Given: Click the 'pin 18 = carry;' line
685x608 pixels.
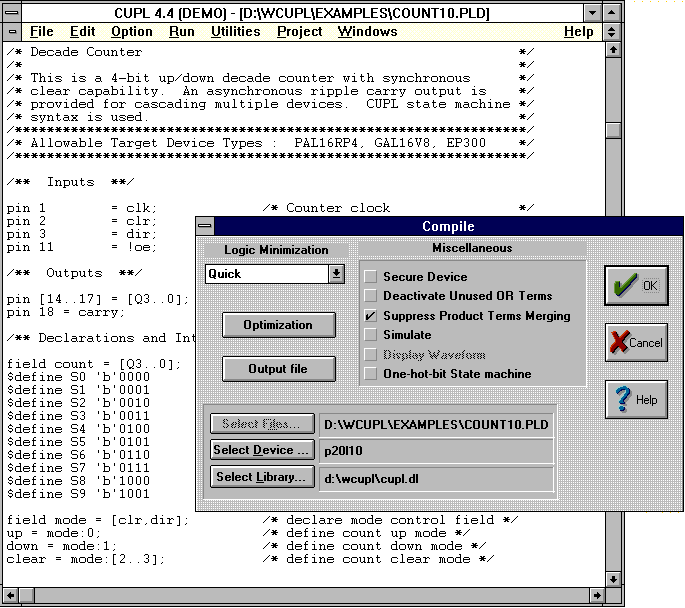Looking at the screenshot, I should coord(66,312).
